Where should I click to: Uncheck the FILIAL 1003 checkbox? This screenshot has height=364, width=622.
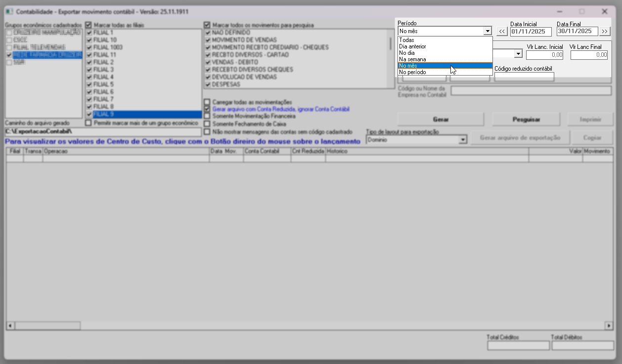tap(89, 47)
